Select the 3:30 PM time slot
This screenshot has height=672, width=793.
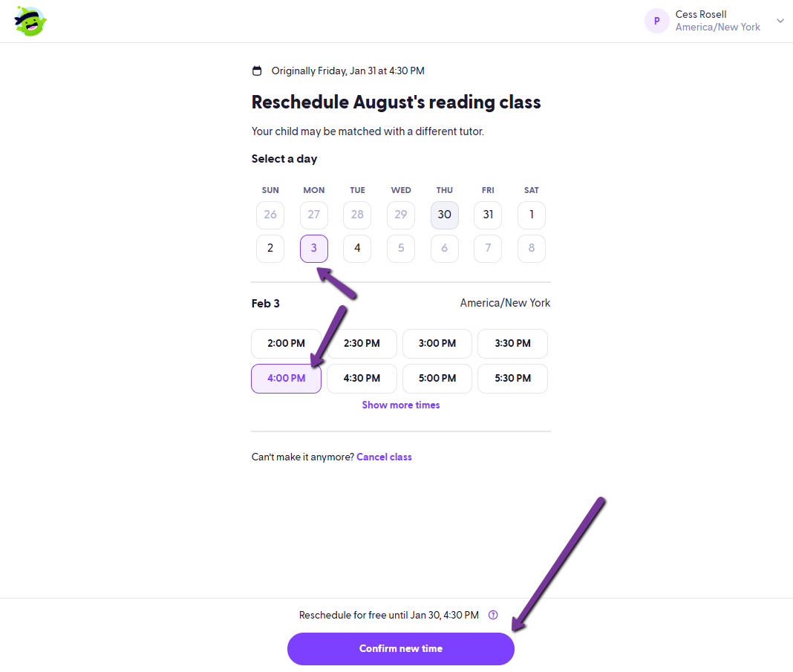(x=513, y=344)
